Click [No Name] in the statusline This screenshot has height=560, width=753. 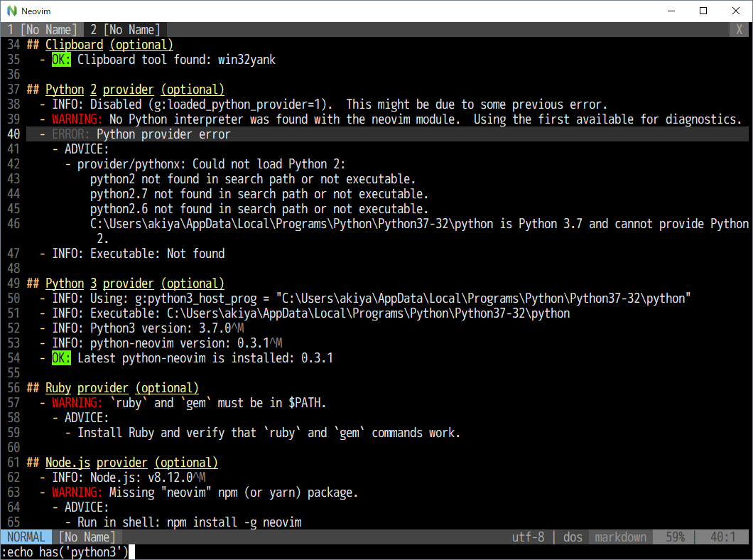(x=87, y=537)
